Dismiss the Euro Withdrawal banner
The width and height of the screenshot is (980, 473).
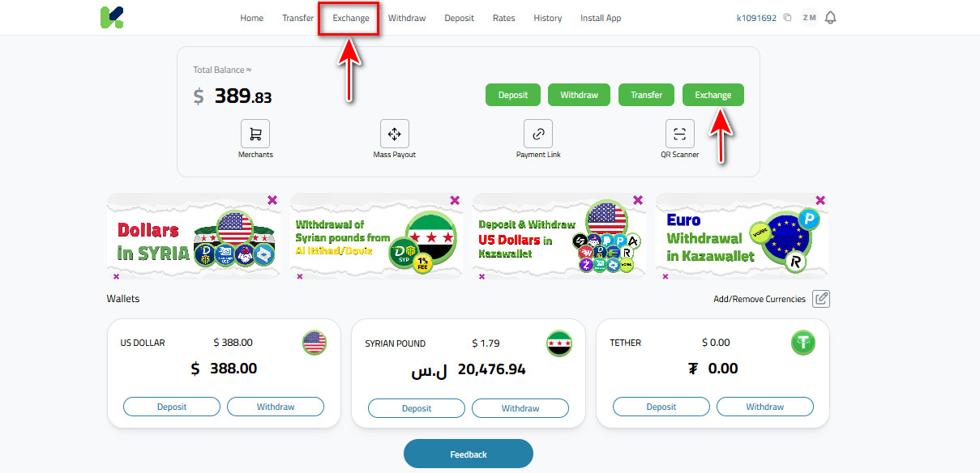pos(820,200)
